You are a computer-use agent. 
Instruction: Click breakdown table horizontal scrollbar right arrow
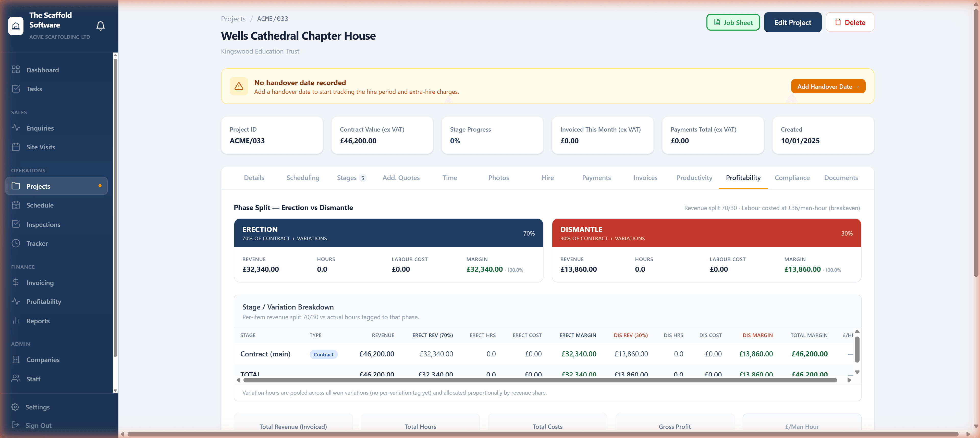point(849,380)
